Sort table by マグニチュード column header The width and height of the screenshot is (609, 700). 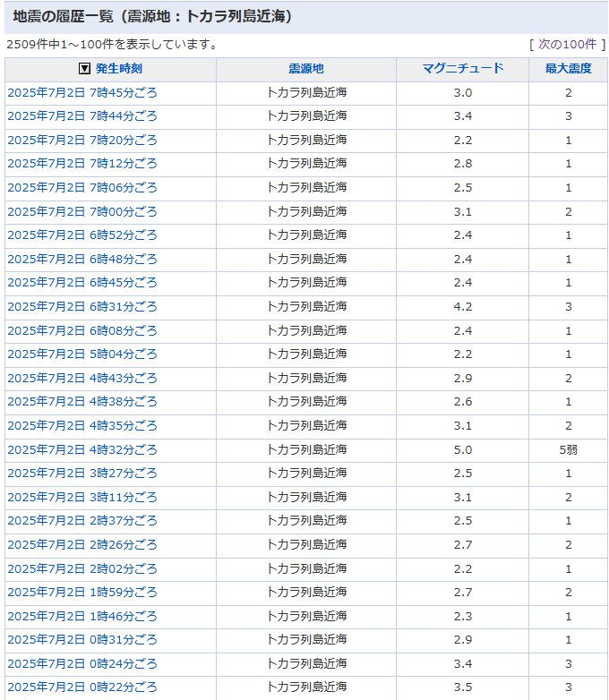point(462,69)
